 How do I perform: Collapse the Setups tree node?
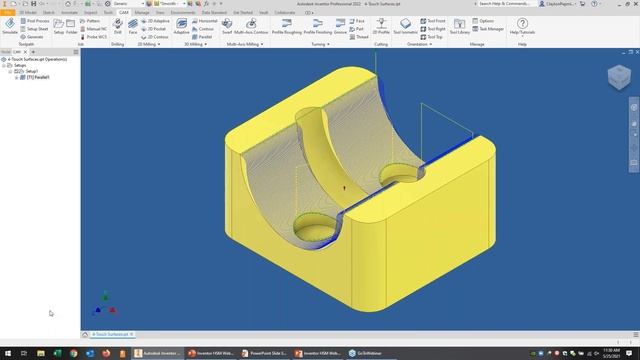coord(4,65)
